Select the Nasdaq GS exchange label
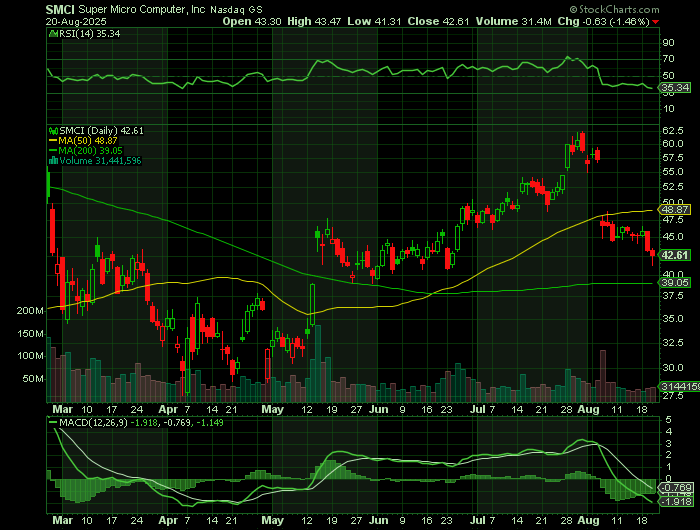The width and height of the screenshot is (700, 530). [236, 9]
